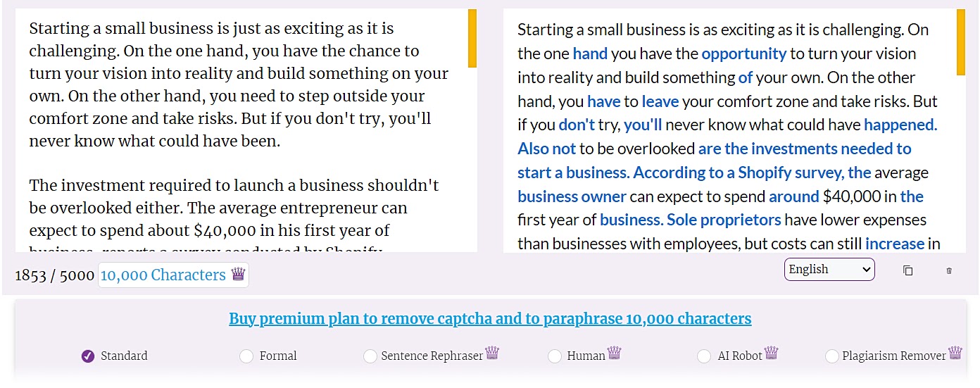The image size is (980, 388).
Task: Open the Buy premium plan link
Action: point(490,319)
